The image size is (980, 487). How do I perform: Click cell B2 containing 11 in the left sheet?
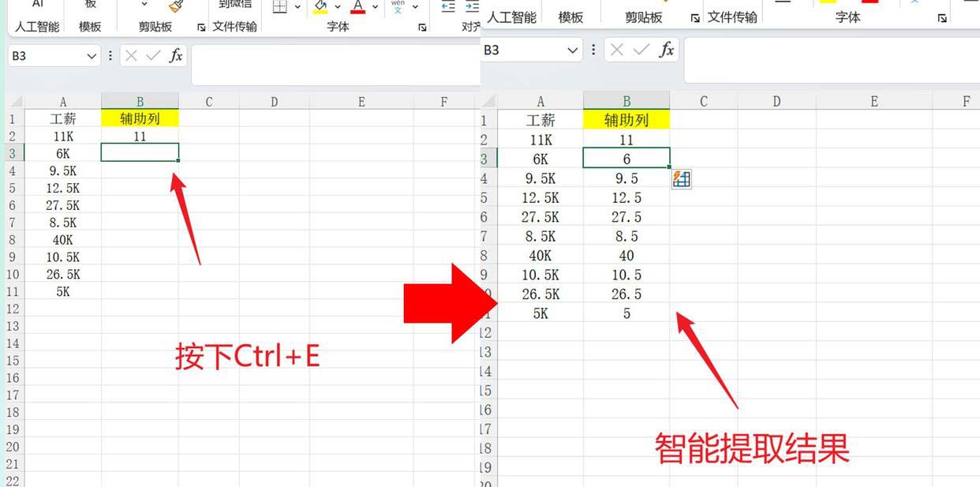tap(140, 136)
